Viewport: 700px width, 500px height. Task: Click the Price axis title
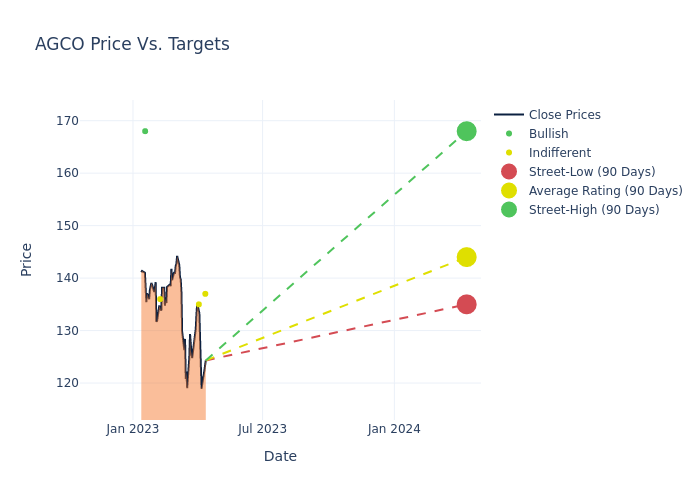[x=27, y=259]
